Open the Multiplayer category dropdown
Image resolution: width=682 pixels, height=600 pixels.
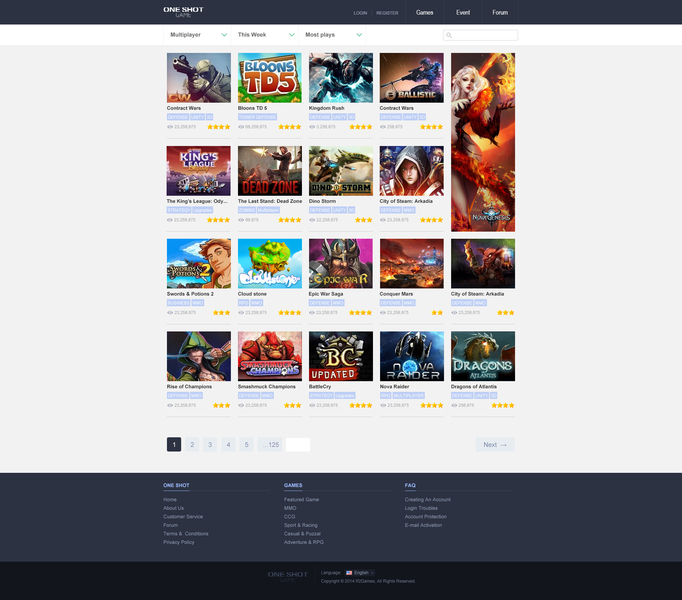click(x=197, y=35)
